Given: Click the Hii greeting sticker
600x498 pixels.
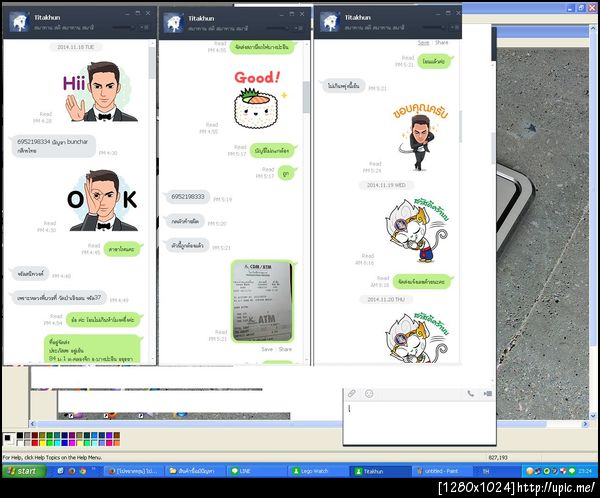Looking at the screenshot, I should pyautogui.click(x=100, y=91).
